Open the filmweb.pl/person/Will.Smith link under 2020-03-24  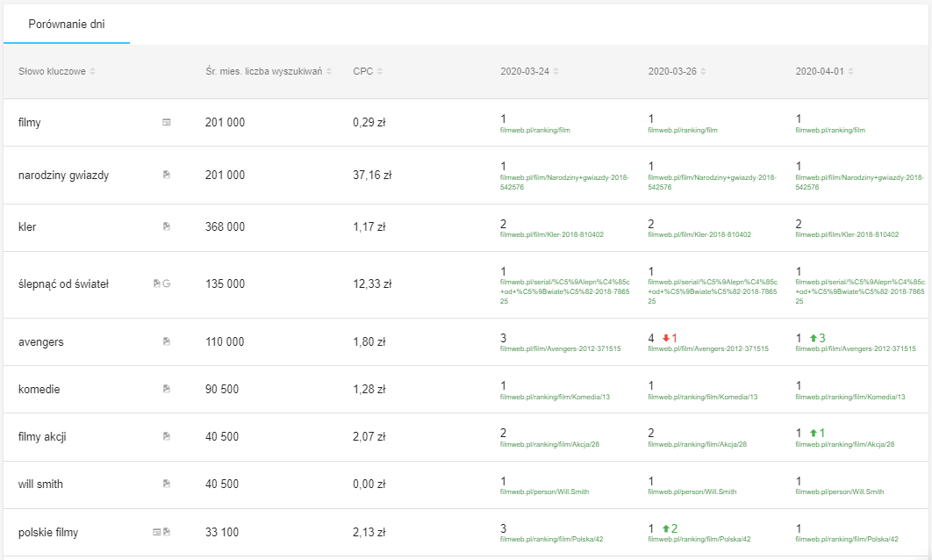click(x=544, y=492)
